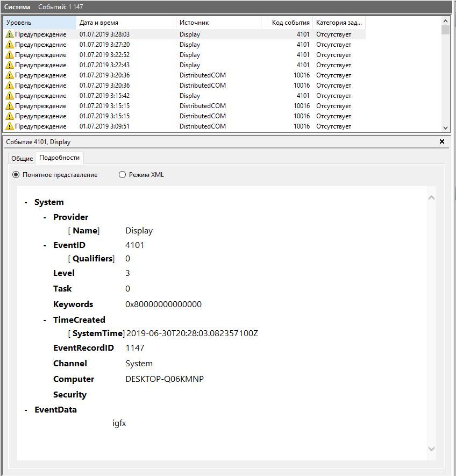Image resolution: width=456 pixels, height=476 pixels.
Task: Select the date cell 01.07.2019 3:28:03
Action: coord(104,34)
